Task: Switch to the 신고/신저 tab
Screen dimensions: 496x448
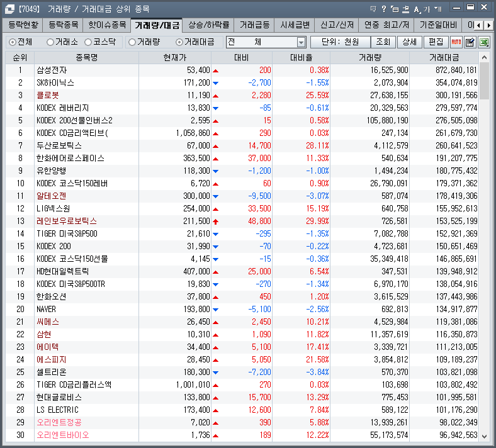Action: click(x=337, y=25)
